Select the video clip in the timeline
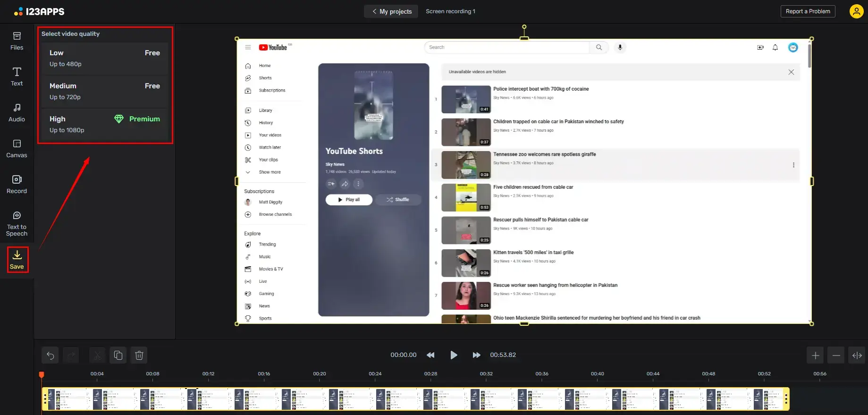Viewport: 868px width, 415px height. pos(415,399)
